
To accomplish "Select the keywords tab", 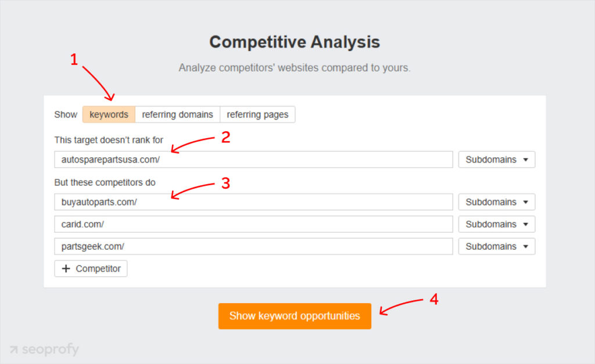I will coord(109,114).
